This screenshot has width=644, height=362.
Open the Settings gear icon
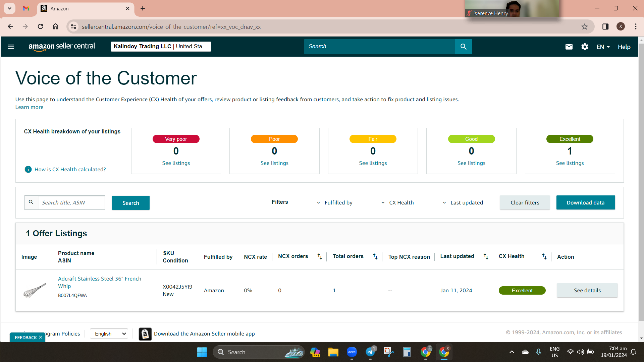(585, 47)
